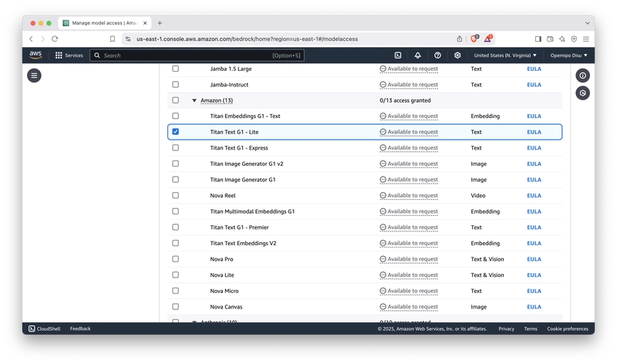Open the Feedback link in the footer
Image resolution: width=617 pixels, height=364 pixels.
point(80,329)
